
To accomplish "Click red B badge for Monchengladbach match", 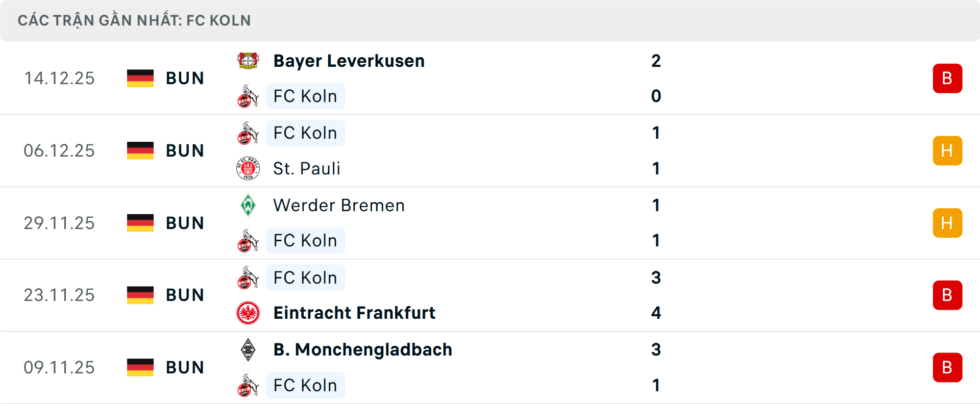I will tap(947, 367).
